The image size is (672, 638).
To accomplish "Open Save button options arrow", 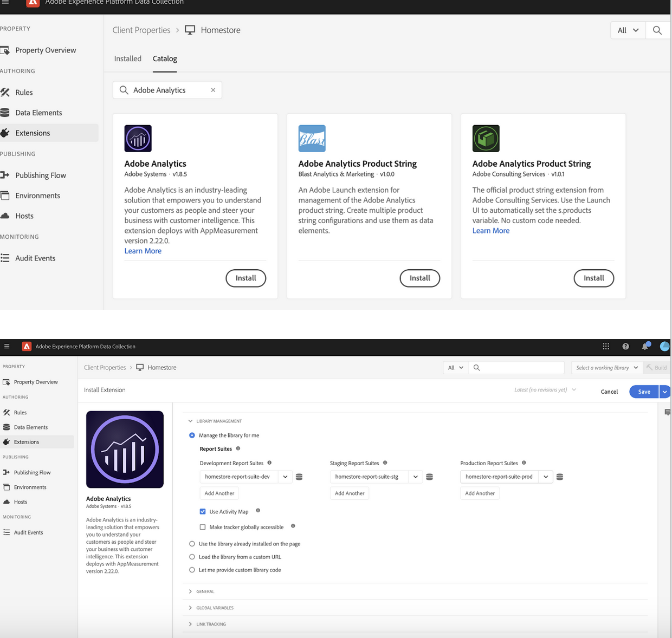I will [664, 392].
